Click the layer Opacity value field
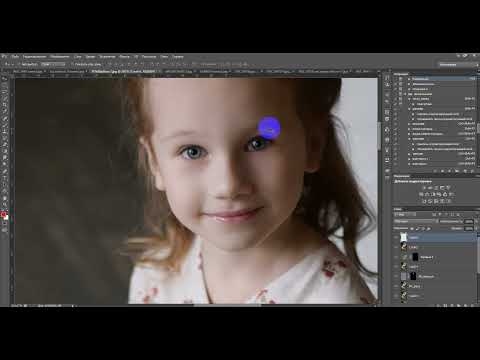 click(x=469, y=221)
